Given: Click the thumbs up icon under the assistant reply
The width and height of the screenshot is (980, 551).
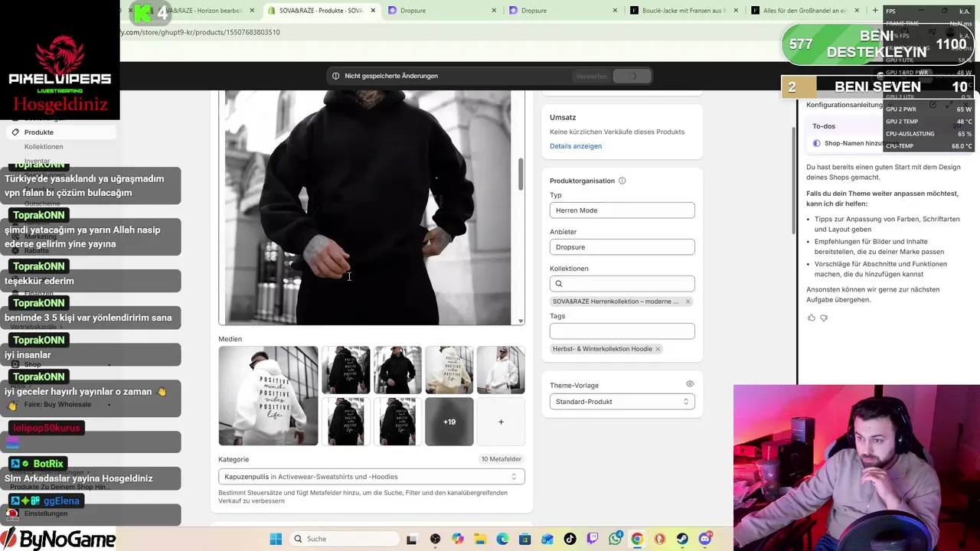Looking at the screenshot, I should (x=812, y=318).
